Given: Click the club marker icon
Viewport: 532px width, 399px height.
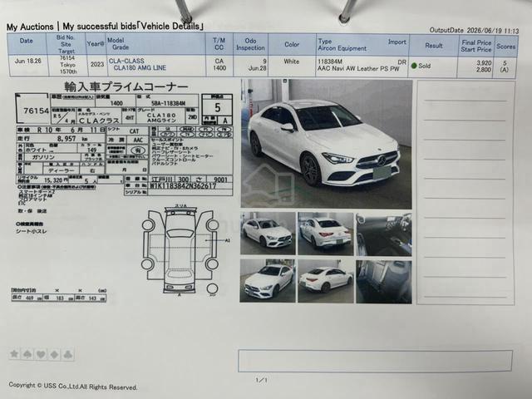Looking at the screenshot, I should tap(68, 355).
